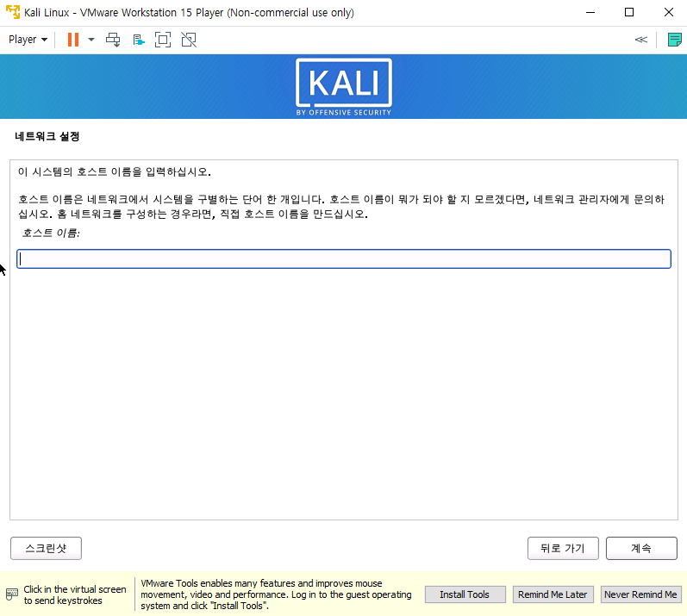Open the green notes message icon
Image resolution: width=687 pixels, height=616 pixels.
tap(674, 40)
